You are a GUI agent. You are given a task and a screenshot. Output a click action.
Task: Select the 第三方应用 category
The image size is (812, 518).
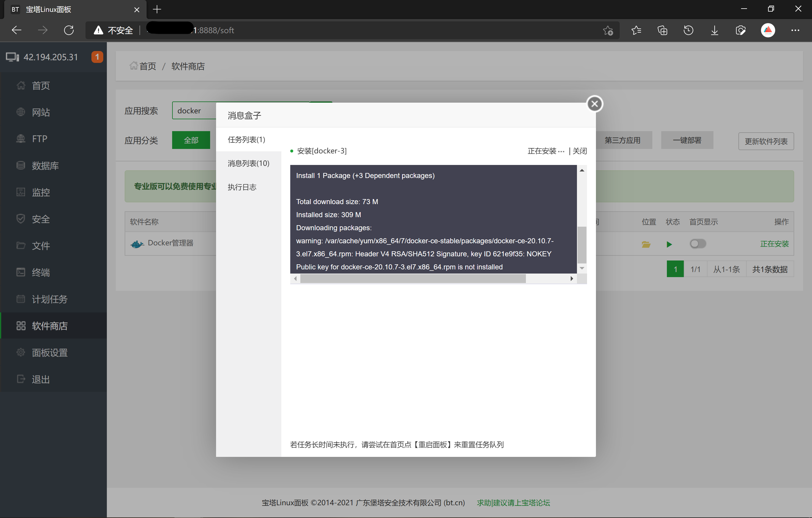coord(622,140)
